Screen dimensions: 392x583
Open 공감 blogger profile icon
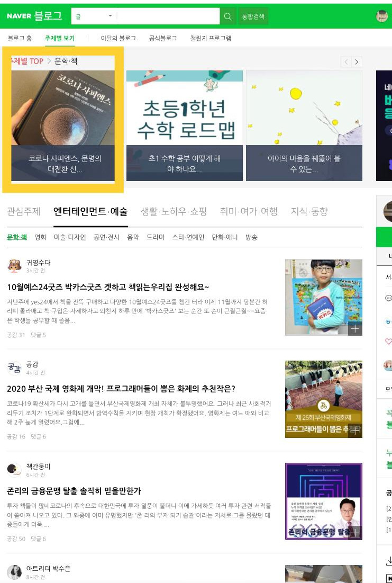[x=14, y=367]
